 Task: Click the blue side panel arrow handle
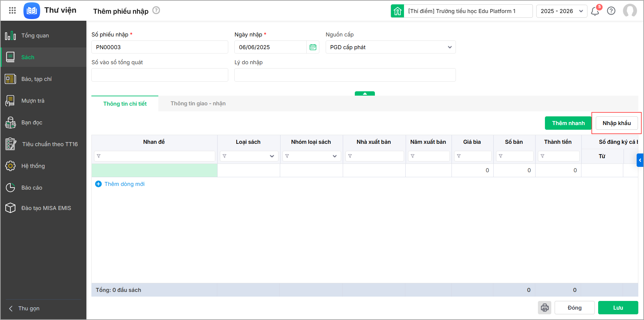click(x=640, y=160)
